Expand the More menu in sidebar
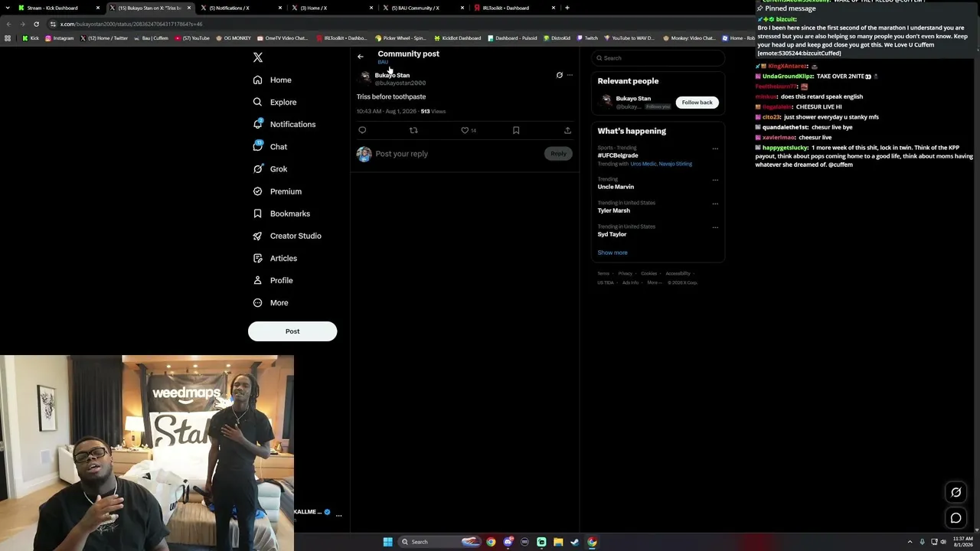 pos(271,302)
